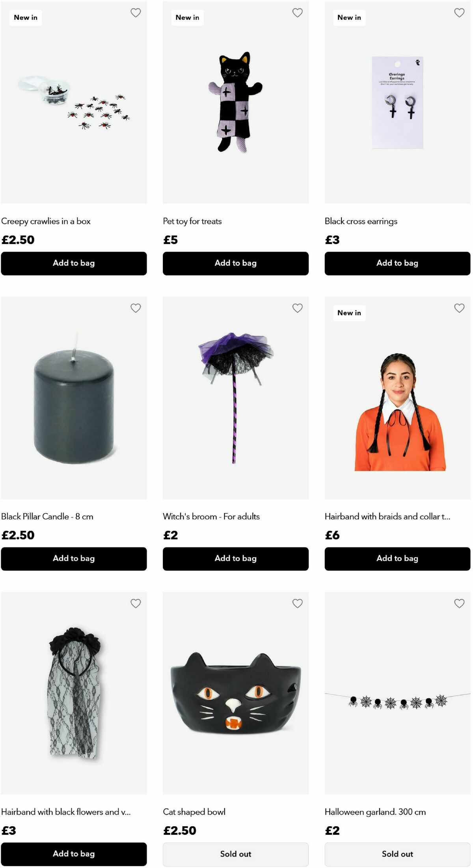The image size is (473, 868).
Task: Add Hairband with braids and collar to bag
Action: click(397, 559)
